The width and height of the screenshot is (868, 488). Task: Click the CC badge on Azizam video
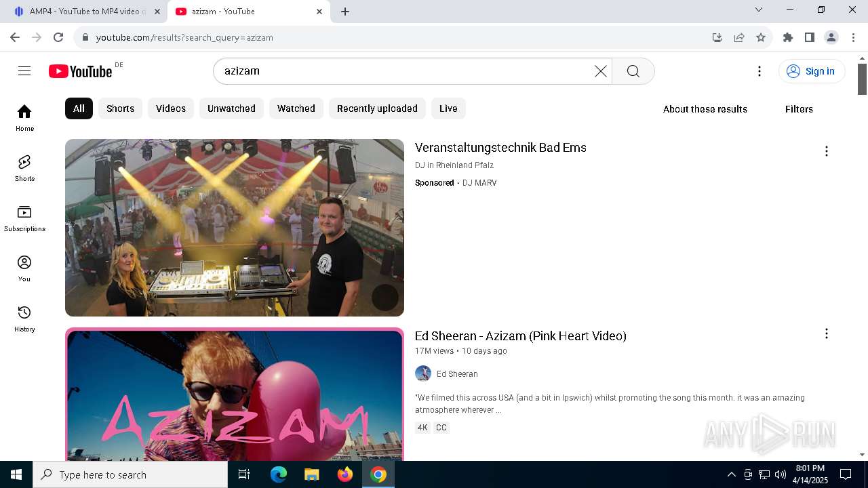441,428
